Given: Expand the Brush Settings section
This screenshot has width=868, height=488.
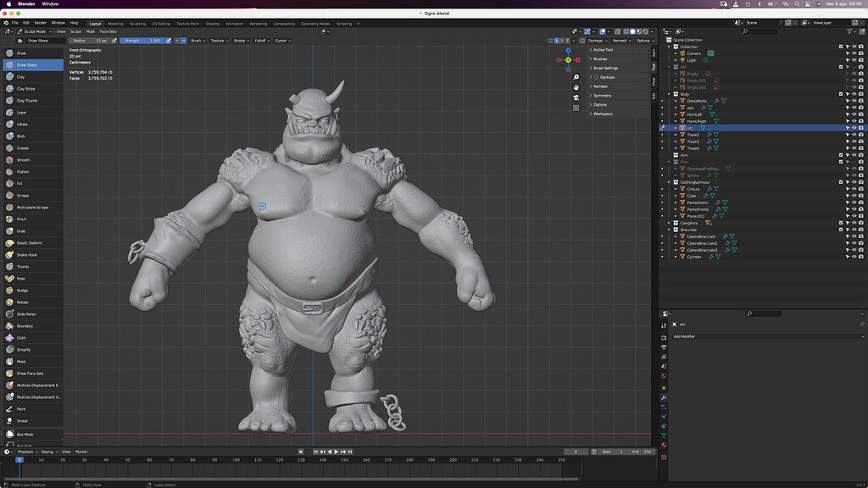Looking at the screenshot, I should click(605, 68).
